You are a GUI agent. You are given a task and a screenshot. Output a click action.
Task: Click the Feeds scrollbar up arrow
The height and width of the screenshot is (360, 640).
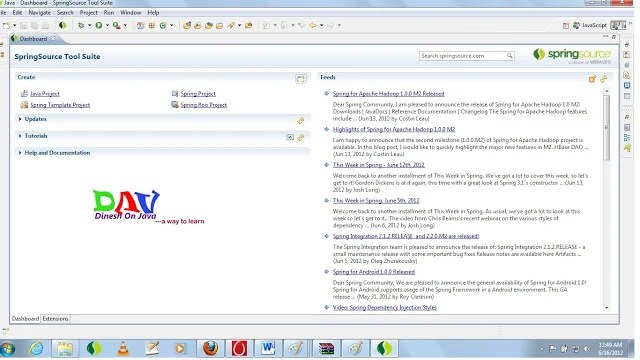point(607,91)
